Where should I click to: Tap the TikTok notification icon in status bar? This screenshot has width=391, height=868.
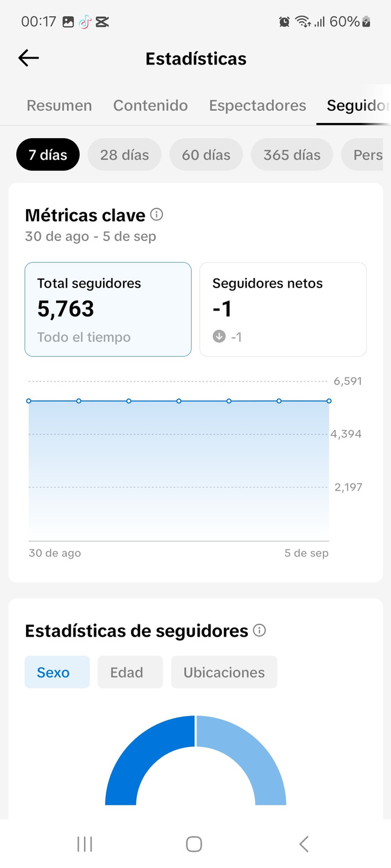(85, 22)
